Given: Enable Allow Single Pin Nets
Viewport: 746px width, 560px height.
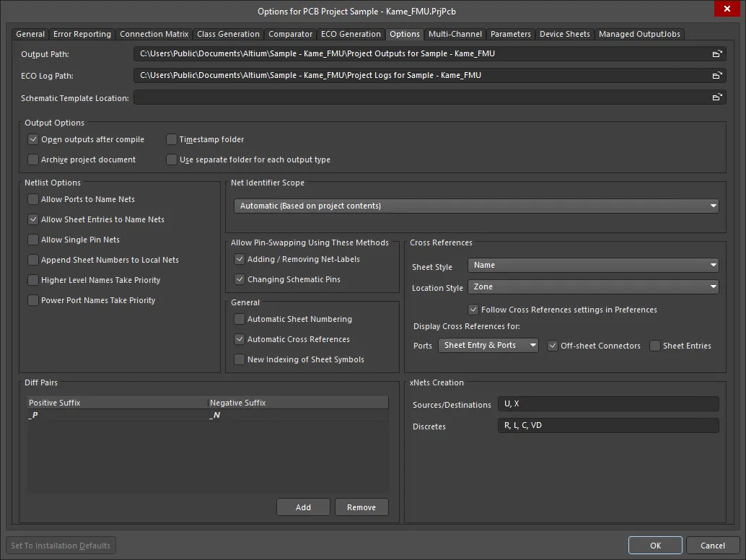Looking at the screenshot, I should coord(33,240).
